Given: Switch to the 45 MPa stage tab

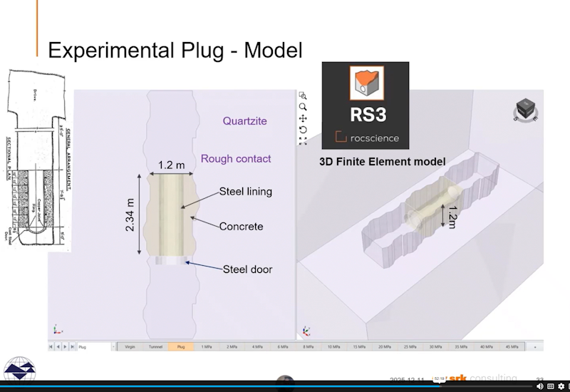Looking at the screenshot, I should pyautogui.click(x=511, y=346).
